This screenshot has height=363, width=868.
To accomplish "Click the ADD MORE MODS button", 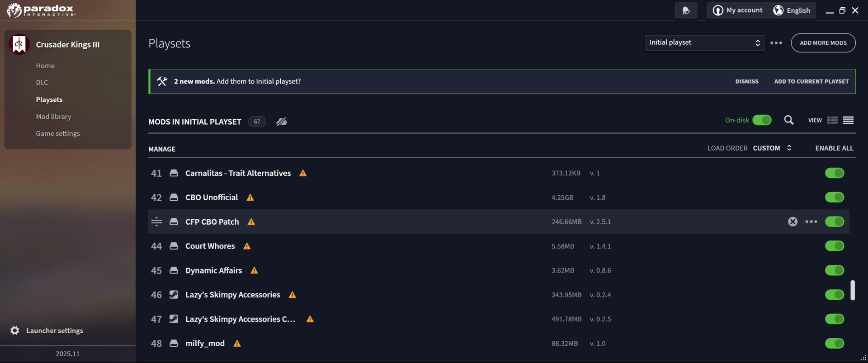I will click(x=823, y=43).
